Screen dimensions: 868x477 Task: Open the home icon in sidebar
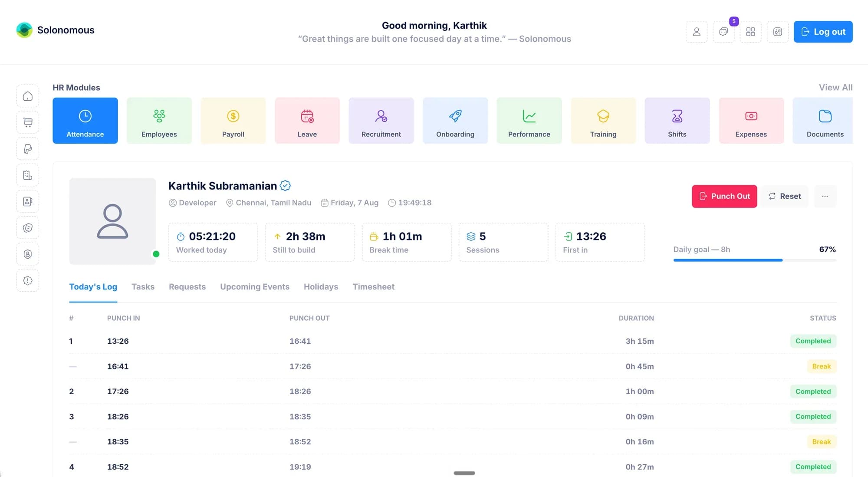click(x=28, y=96)
